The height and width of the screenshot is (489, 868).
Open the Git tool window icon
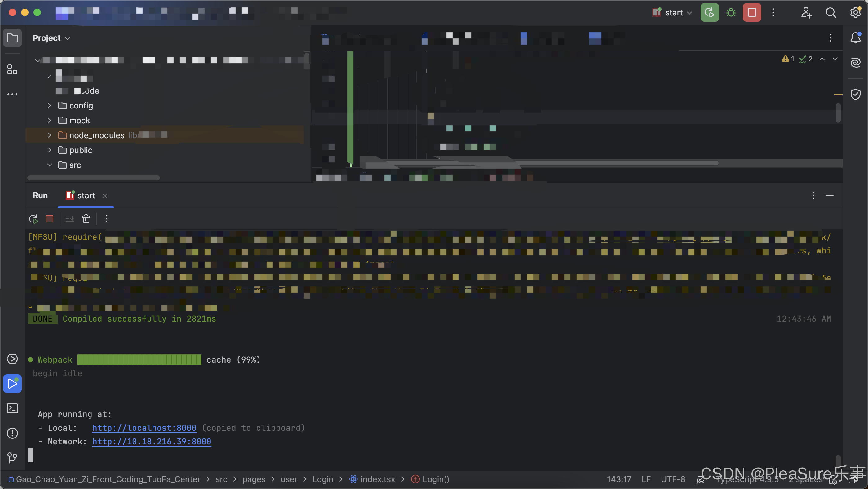coord(12,457)
